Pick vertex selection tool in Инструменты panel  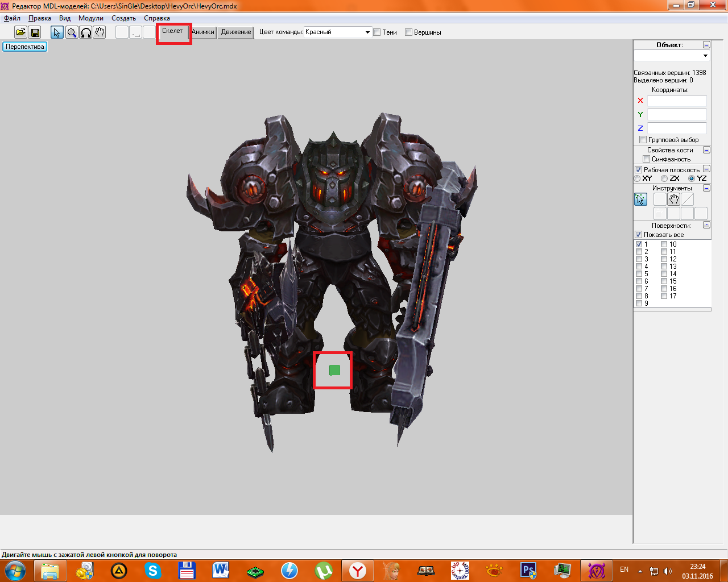pos(641,199)
